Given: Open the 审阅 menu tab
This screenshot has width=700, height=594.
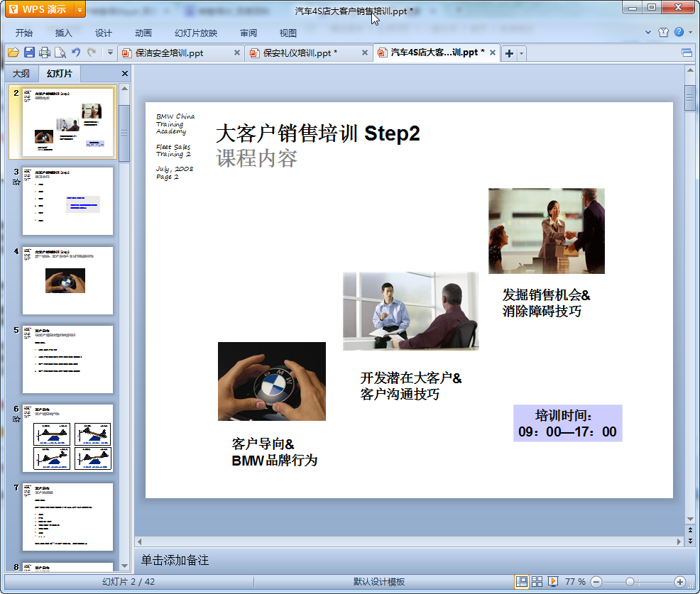Looking at the screenshot, I should click(248, 33).
